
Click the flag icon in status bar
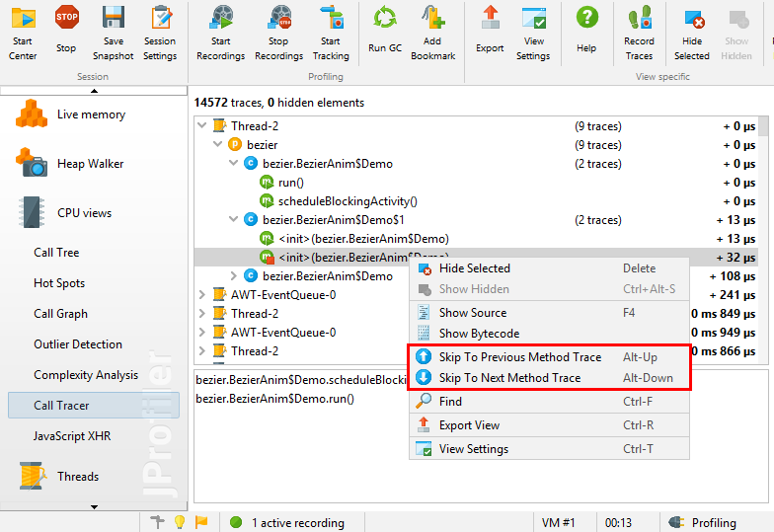pyautogui.click(x=201, y=521)
